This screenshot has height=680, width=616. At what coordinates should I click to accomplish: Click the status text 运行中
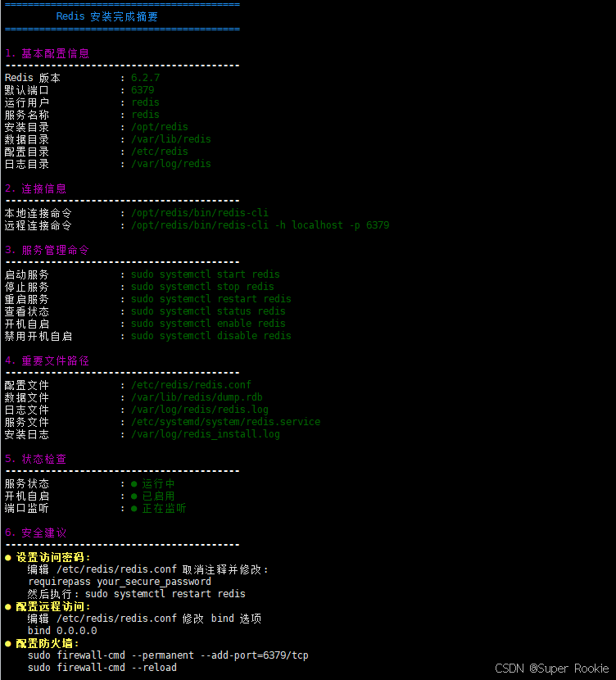pos(158,483)
